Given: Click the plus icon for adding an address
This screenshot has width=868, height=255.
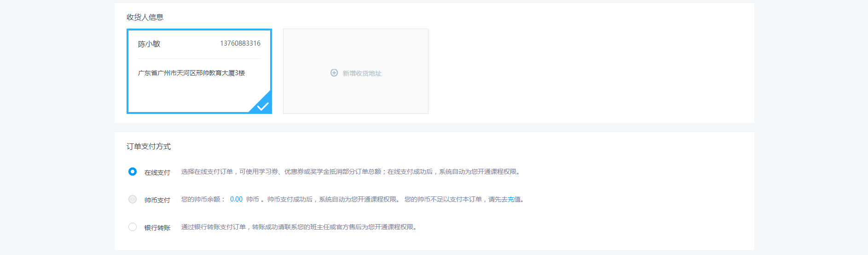Looking at the screenshot, I should (x=334, y=73).
